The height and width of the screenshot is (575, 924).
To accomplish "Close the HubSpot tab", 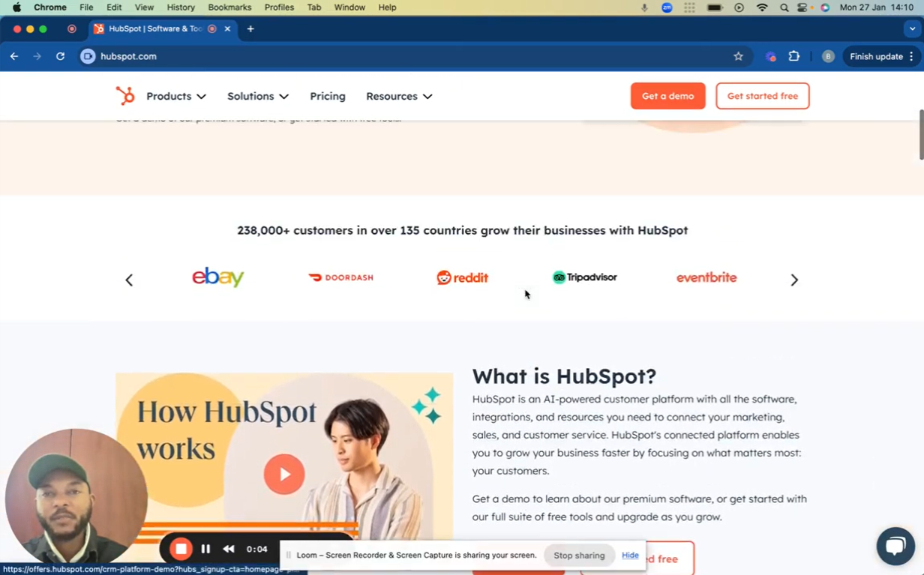I will point(227,28).
